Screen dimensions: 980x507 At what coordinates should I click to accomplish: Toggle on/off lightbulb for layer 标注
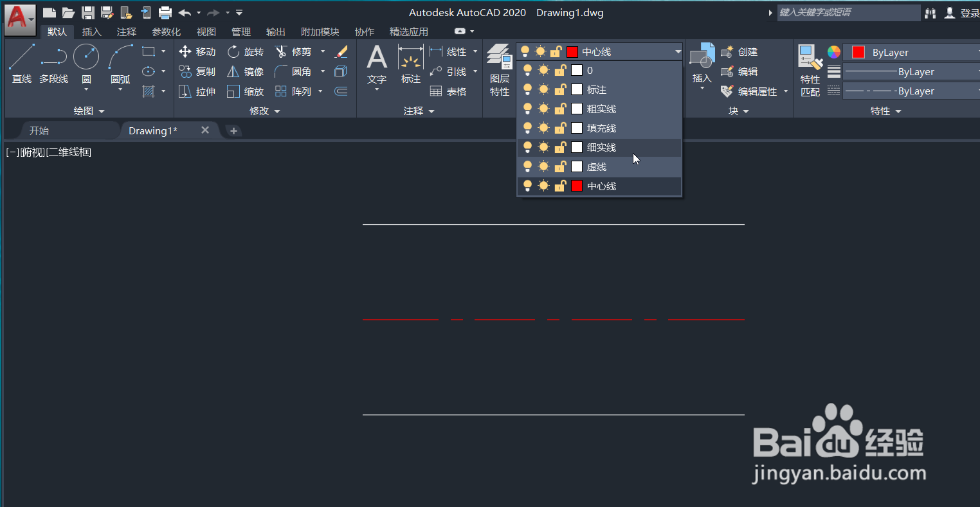coord(528,90)
